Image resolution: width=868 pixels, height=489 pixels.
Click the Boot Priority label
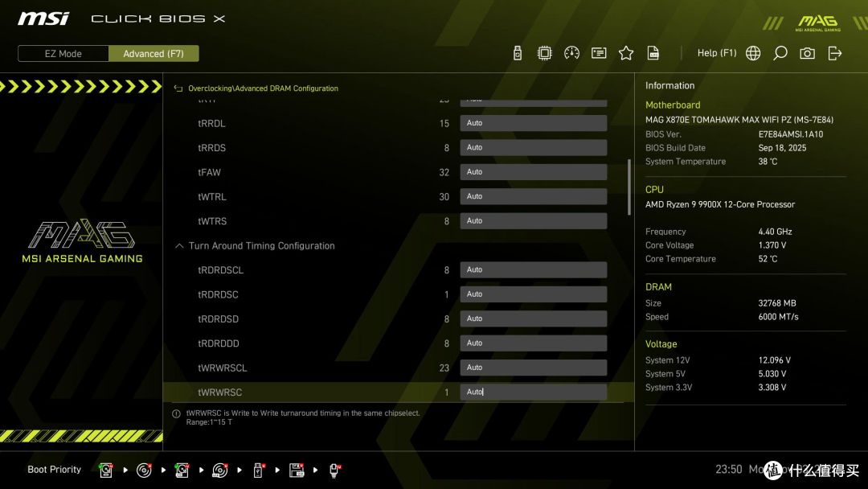click(55, 470)
